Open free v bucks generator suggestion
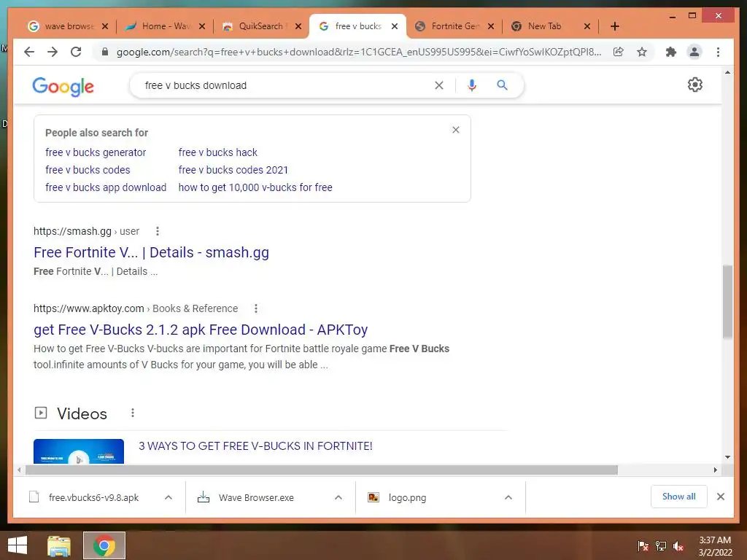 (96, 152)
